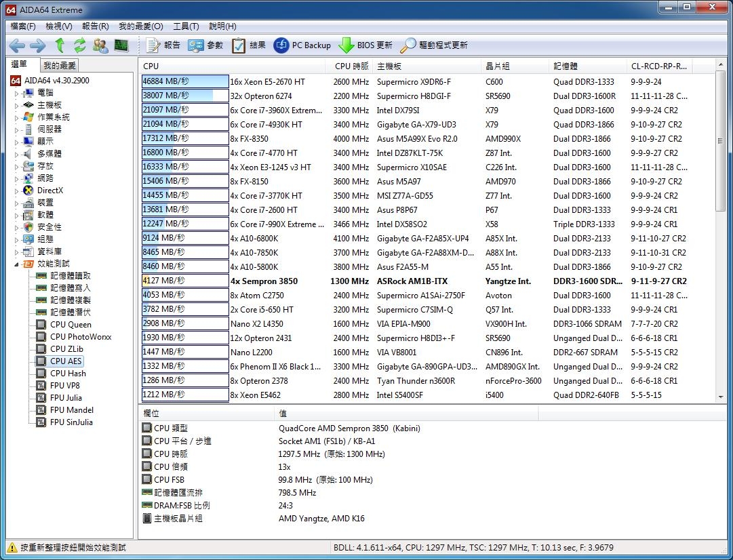Screen dimensions: 733x560
Task: Open the 參數 parameters toolbar button
Action: click(205, 45)
